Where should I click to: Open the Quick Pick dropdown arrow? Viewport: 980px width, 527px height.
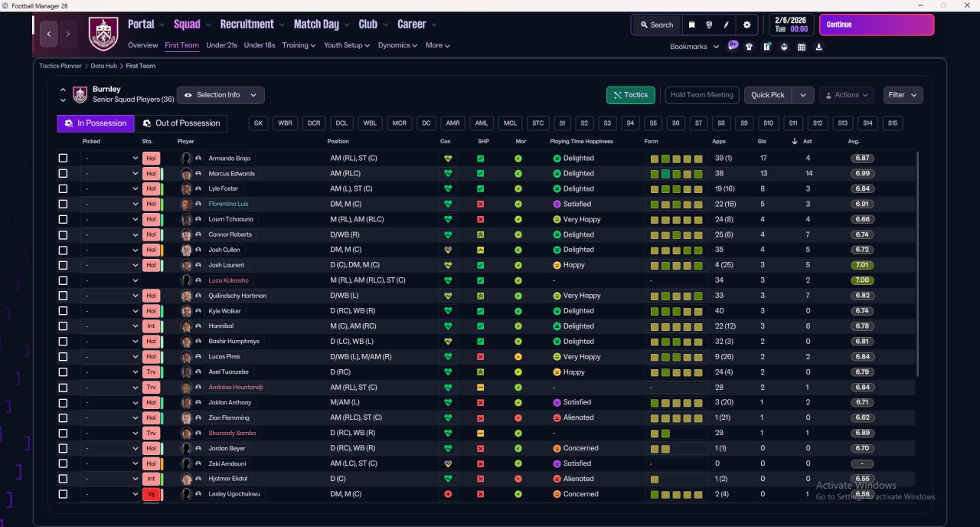tap(802, 95)
